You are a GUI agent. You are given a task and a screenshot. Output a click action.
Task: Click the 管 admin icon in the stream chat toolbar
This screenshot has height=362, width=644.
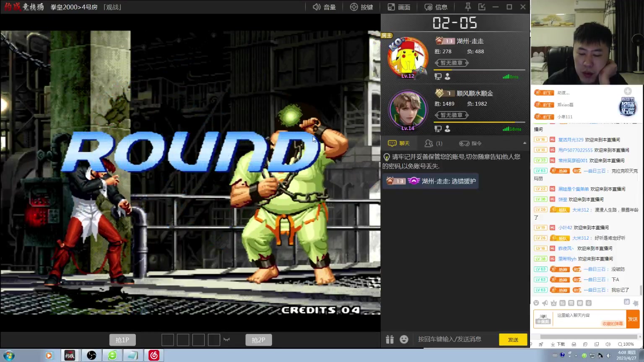(x=571, y=303)
